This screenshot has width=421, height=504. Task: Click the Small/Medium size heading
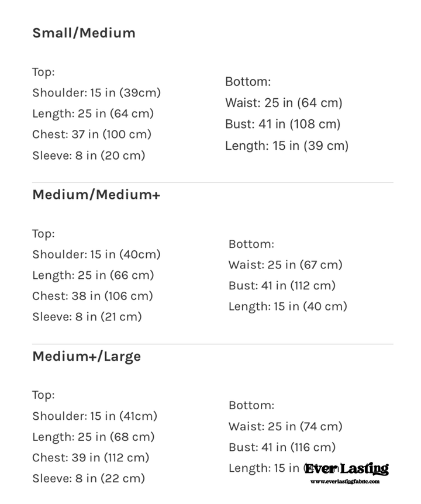[84, 33]
